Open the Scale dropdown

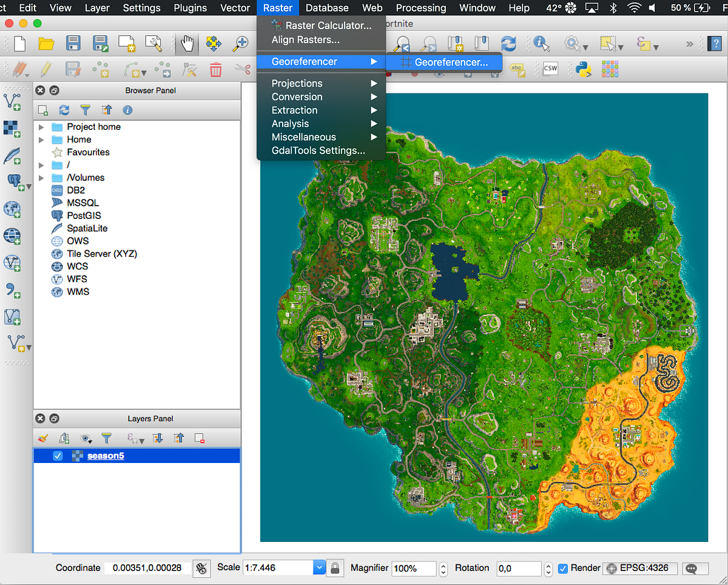(319, 569)
